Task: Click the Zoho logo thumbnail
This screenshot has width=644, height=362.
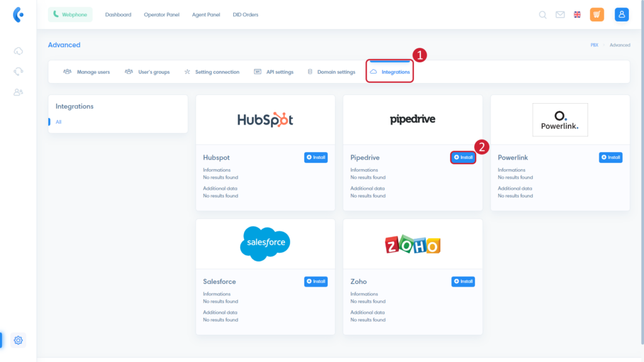Action: tap(413, 244)
